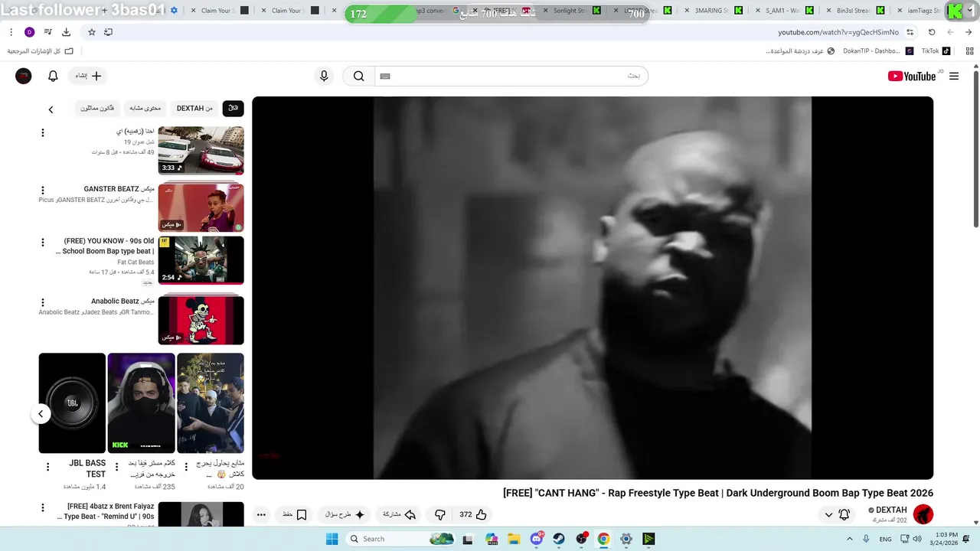Open the DEXTAH channel name link
This screenshot has width=980, height=551.
pos(891,510)
